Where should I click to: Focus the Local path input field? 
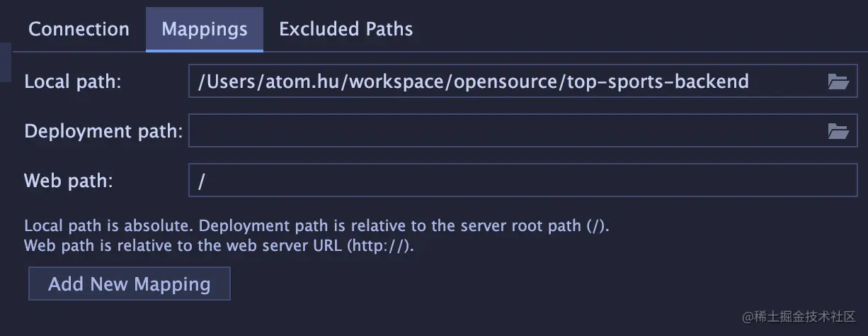tap(523, 82)
